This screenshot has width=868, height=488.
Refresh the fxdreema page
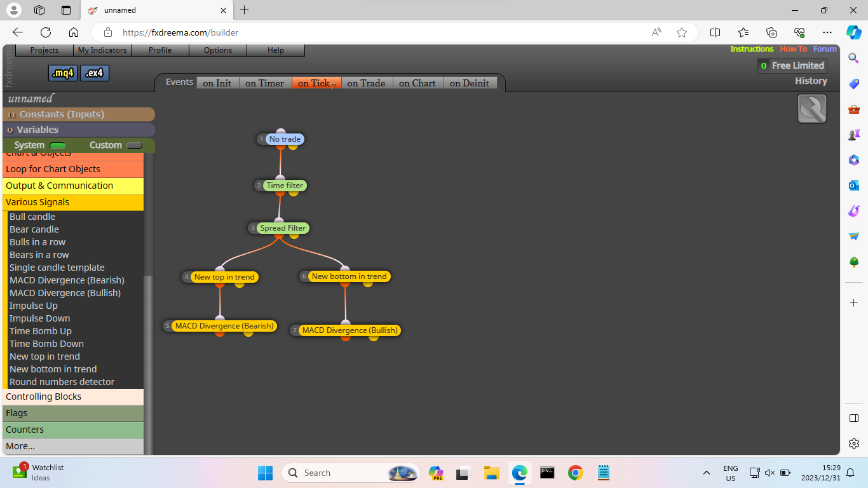[x=46, y=32]
